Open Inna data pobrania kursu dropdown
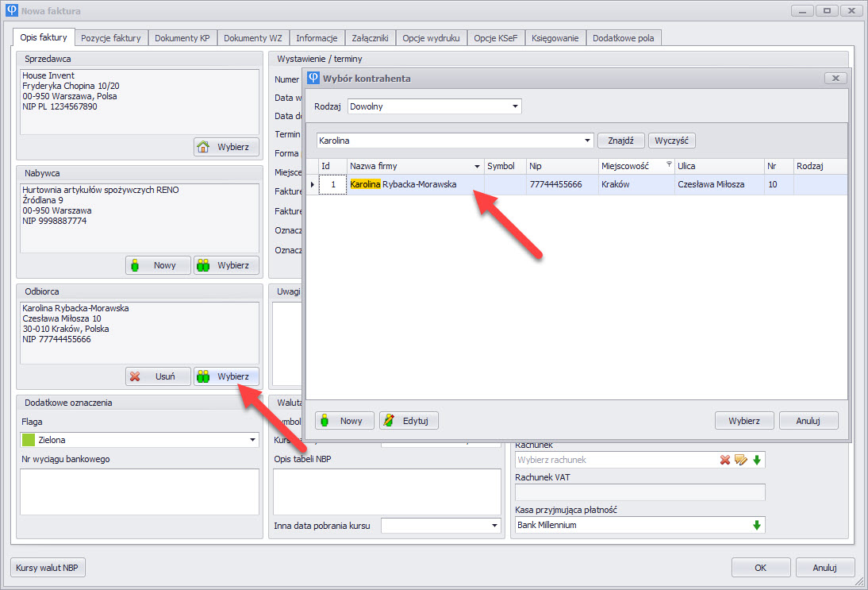This screenshot has height=590, width=868. [495, 526]
